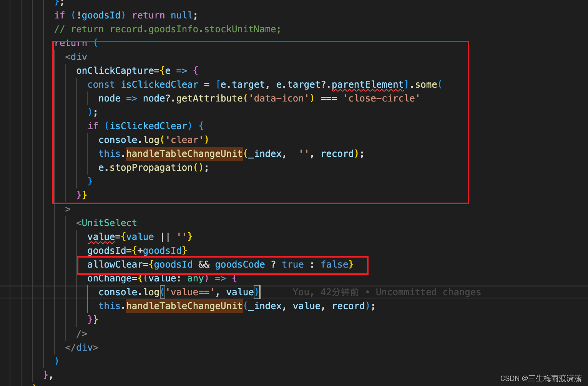Click the commented stockUnitName line

coord(167,29)
